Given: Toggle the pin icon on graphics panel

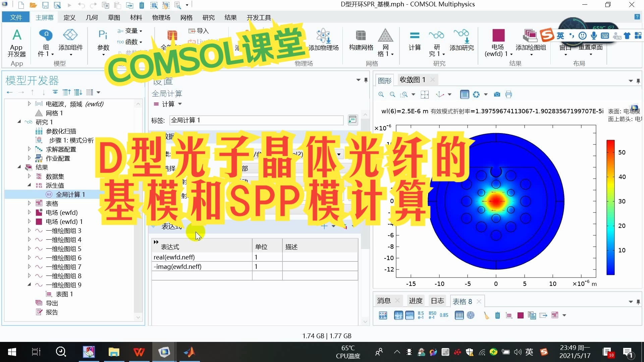Looking at the screenshot, I should click(638, 81).
